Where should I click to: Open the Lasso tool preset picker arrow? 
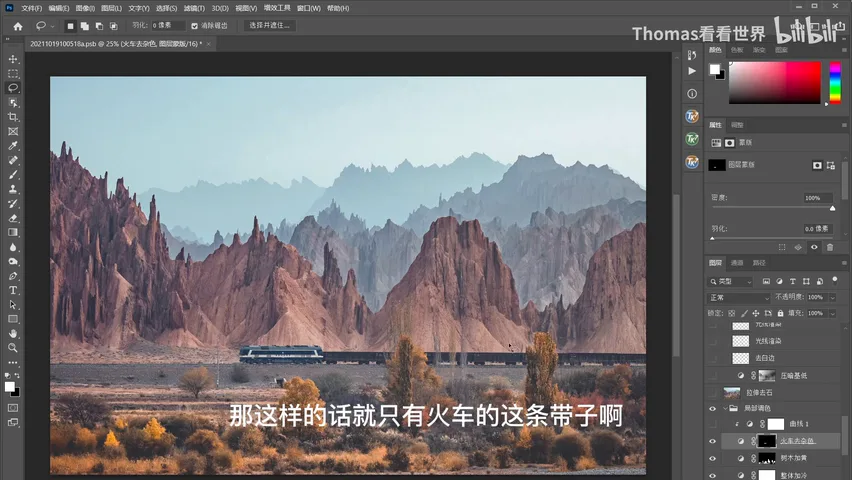pyautogui.click(x=53, y=26)
